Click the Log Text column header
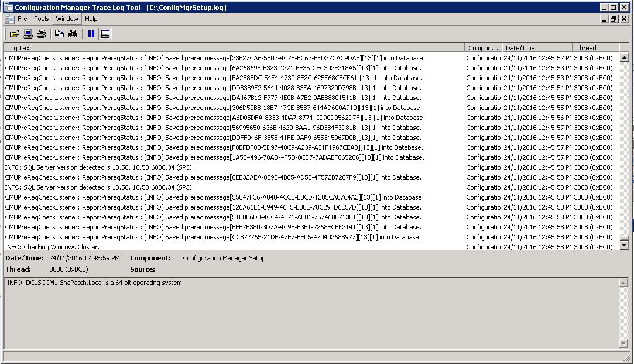Image resolution: width=634 pixels, height=364 pixels. [x=234, y=47]
